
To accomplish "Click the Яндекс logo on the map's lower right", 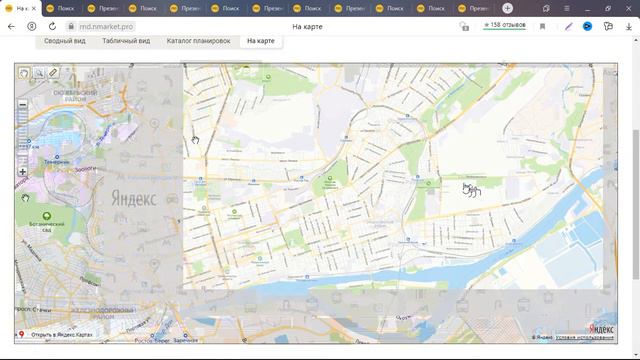I will pyautogui.click(x=601, y=329).
